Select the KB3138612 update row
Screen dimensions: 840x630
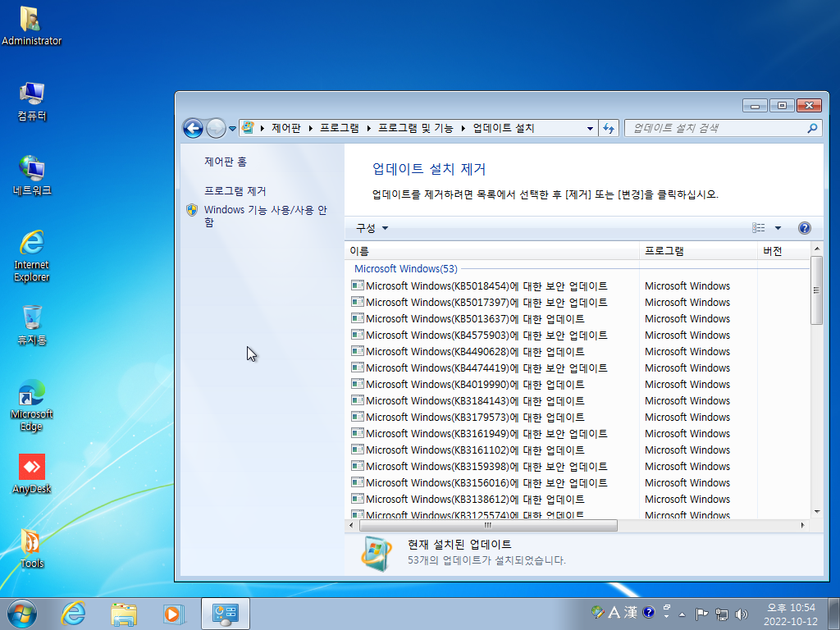(x=578, y=500)
